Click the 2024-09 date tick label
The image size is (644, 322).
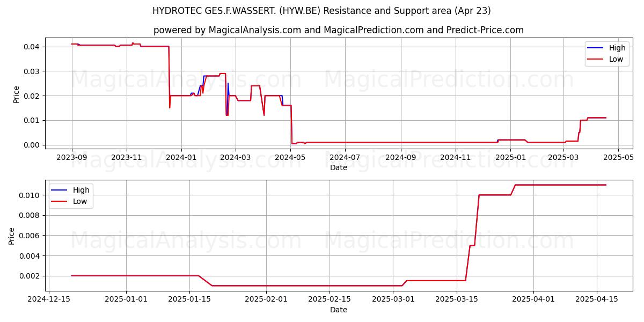tap(400, 157)
